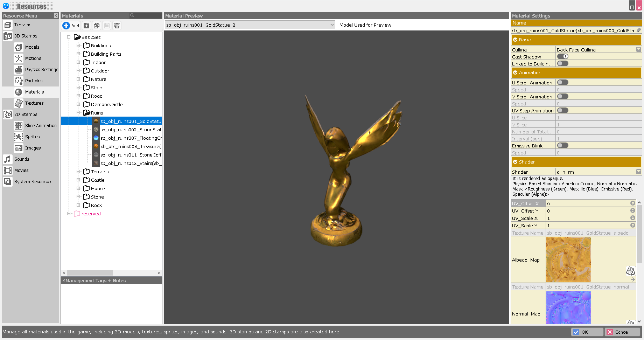This screenshot has width=644, height=340.
Task: Click the duplicate material icon
Action: coord(97,26)
